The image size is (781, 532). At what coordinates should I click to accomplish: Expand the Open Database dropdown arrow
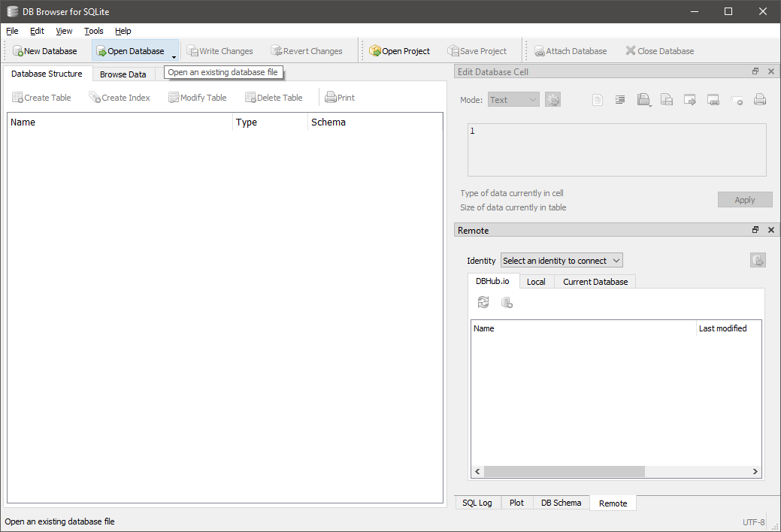click(174, 56)
